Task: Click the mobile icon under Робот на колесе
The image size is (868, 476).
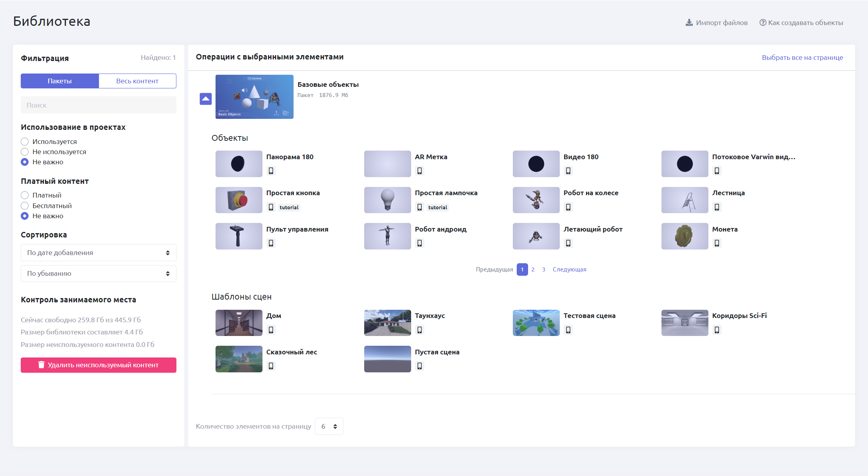Action: tap(568, 207)
